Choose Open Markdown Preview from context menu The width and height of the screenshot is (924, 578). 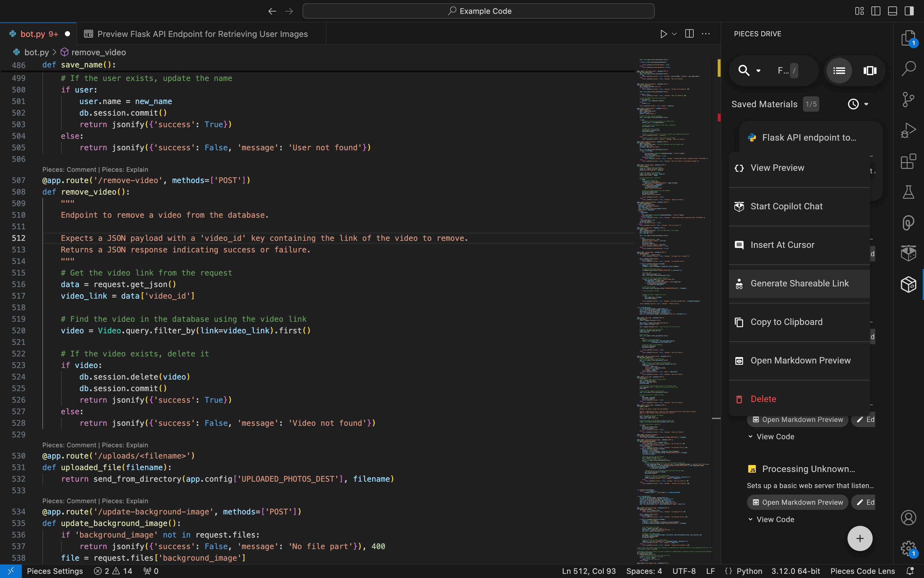point(799,361)
